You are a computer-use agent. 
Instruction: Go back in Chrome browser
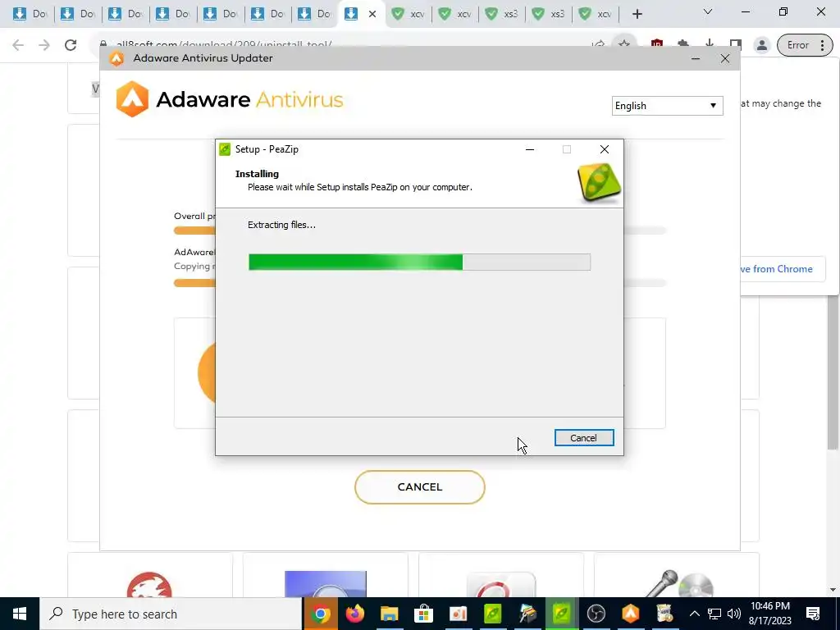[18, 45]
